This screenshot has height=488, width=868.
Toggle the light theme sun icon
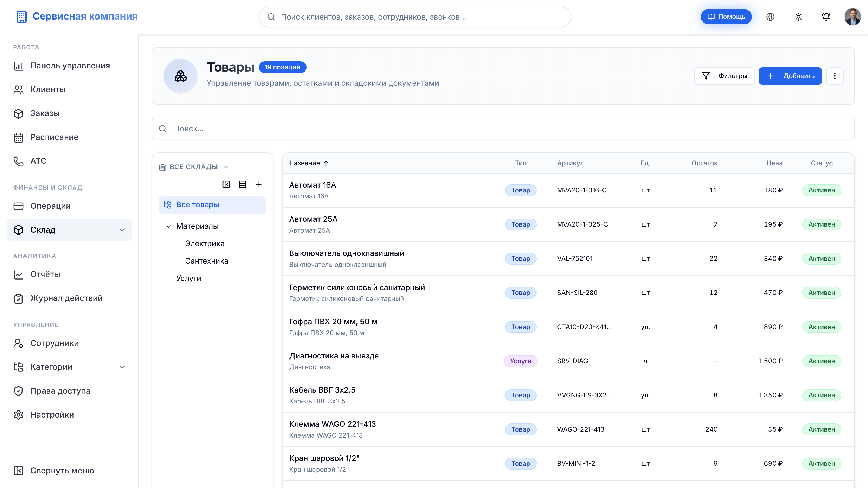(x=798, y=17)
